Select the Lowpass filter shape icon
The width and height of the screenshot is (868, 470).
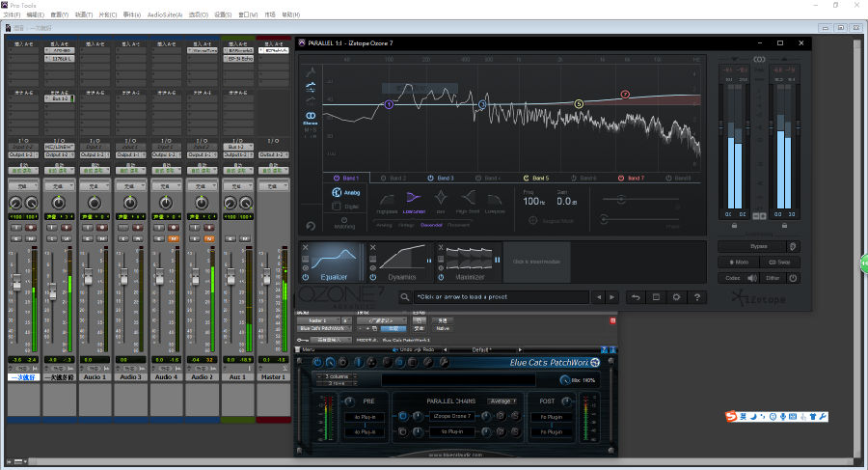point(495,199)
